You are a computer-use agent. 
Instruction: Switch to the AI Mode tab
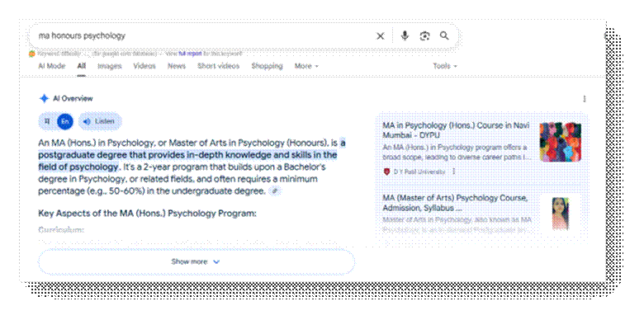tap(52, 66)
